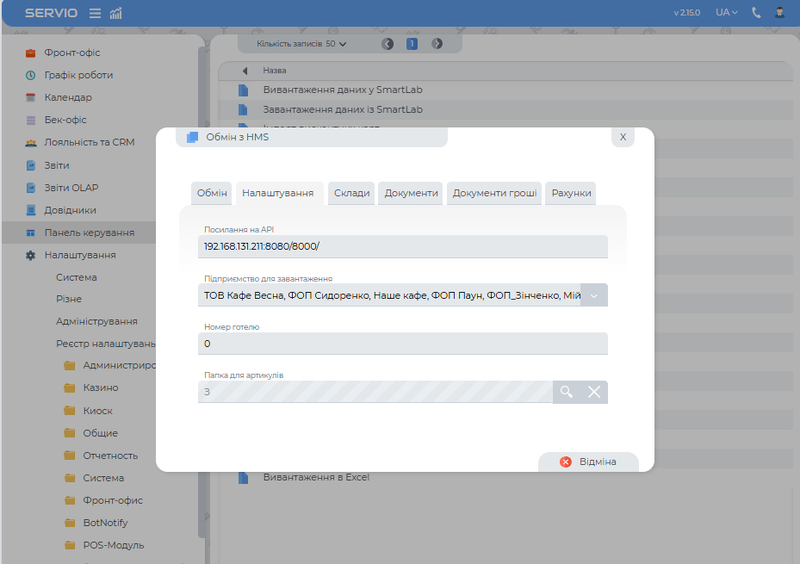The image size is (800, 564).
Task: Open the Підприємство для завантаження dropdown
Action: pyautogui.click(x=594, y=295)
